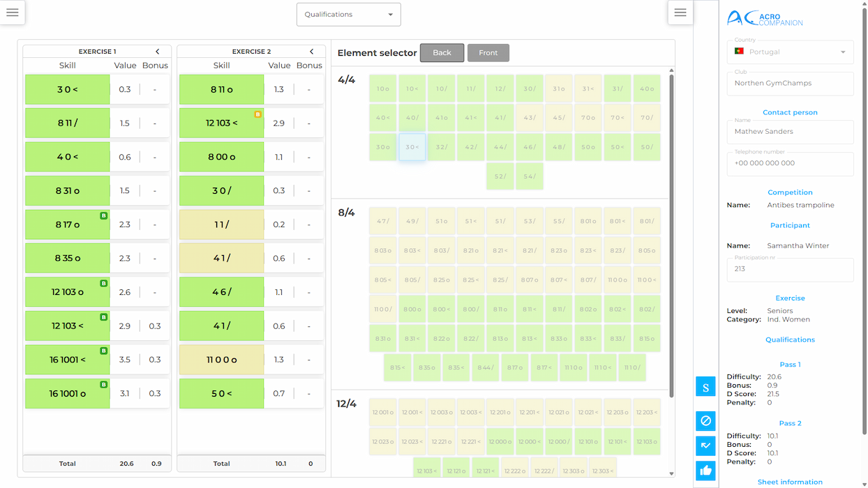The image size is (868, 488).
Task: Click the Participation nr field
Action: [790, 269]
